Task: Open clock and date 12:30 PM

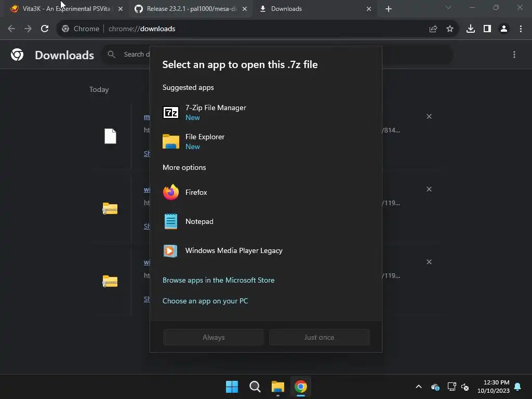Action: pos(494,387)
